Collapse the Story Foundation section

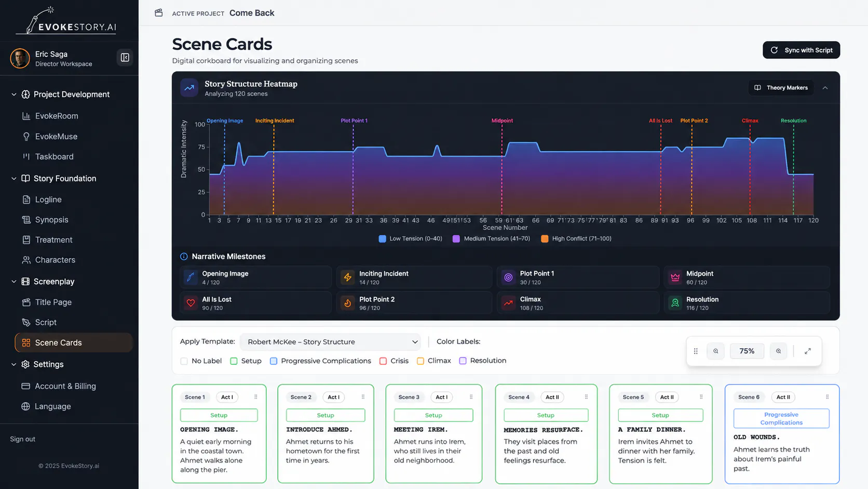(x=14, y=179)
